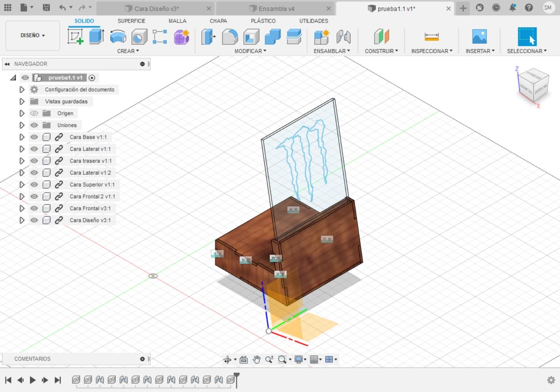Close the Cara Diseño v3 tab

coord(209,9)
